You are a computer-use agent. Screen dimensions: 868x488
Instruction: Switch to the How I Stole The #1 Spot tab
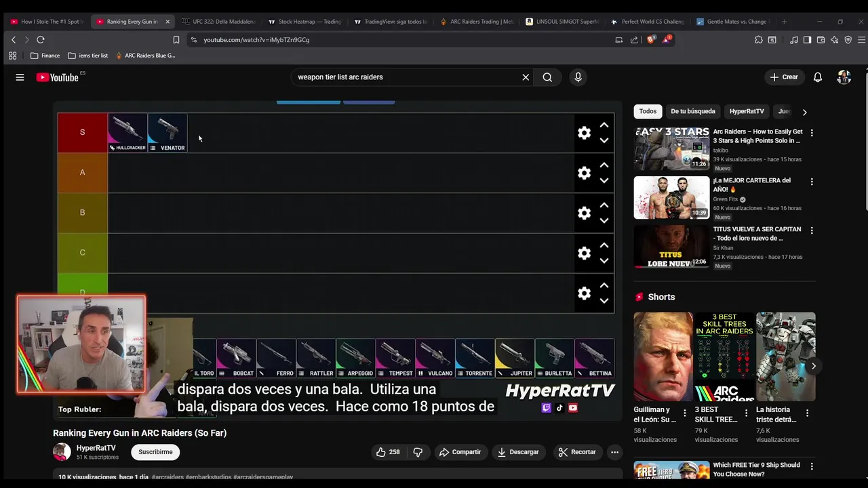tap(46, 22)
